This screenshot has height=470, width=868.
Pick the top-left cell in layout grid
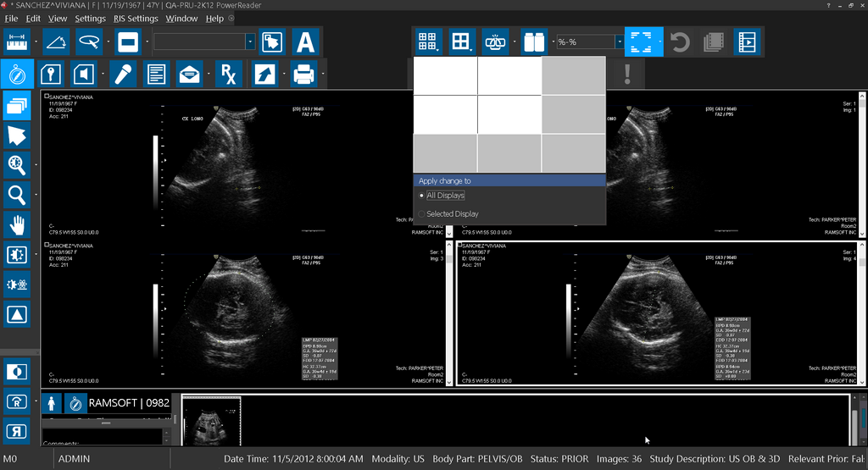click(x=445, y=75)
